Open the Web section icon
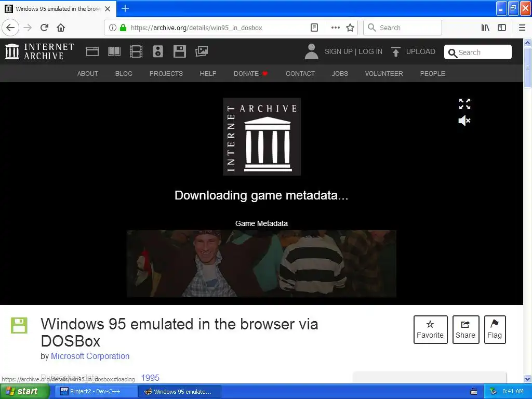The height and width of the screenshot is (399, 532). (x=92, y=51)
